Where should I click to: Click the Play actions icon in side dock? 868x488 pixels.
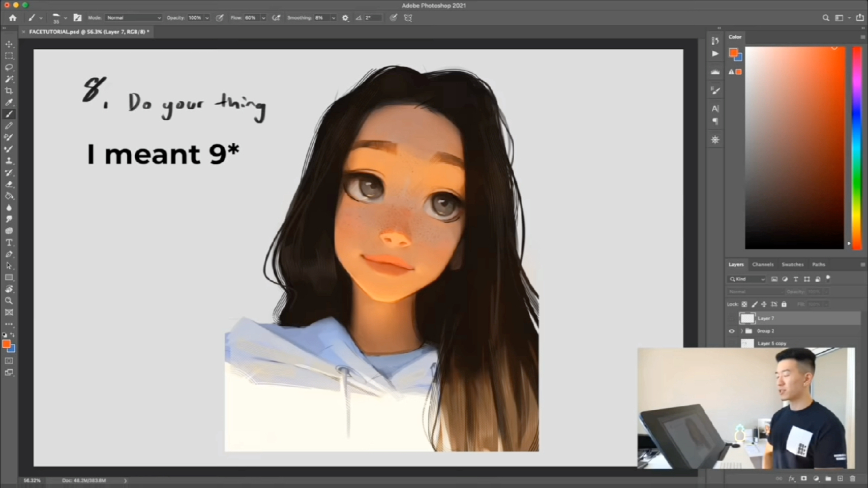pos(715,54)
